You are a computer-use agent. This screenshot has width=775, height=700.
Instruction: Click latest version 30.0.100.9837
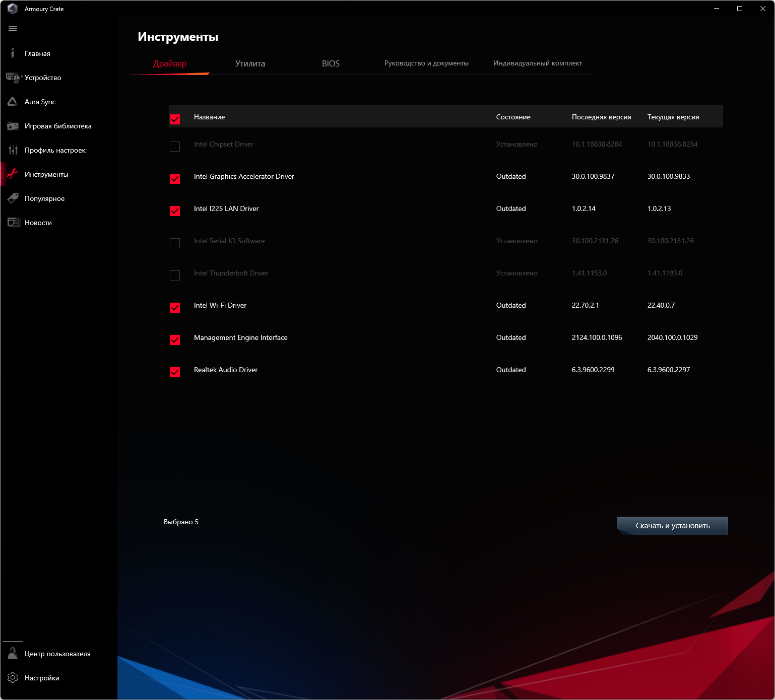(x=593, y=176)
